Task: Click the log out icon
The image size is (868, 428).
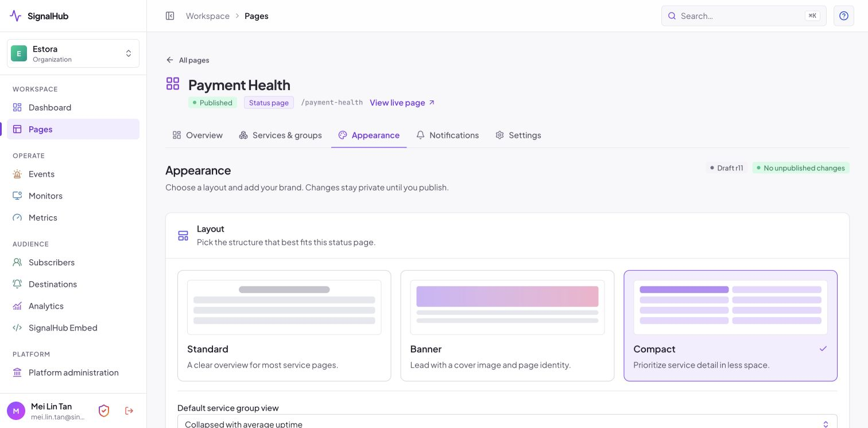Action: point(129,411)
